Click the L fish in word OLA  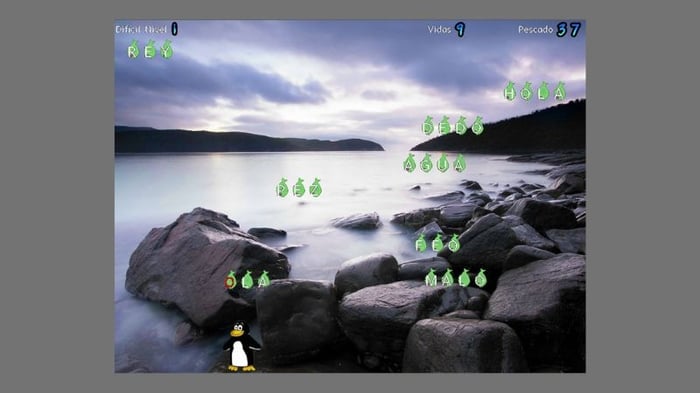tap(247, 280)
